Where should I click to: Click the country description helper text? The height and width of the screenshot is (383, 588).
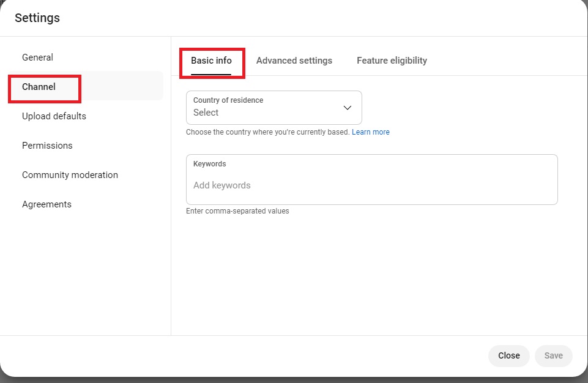(268, 132)
